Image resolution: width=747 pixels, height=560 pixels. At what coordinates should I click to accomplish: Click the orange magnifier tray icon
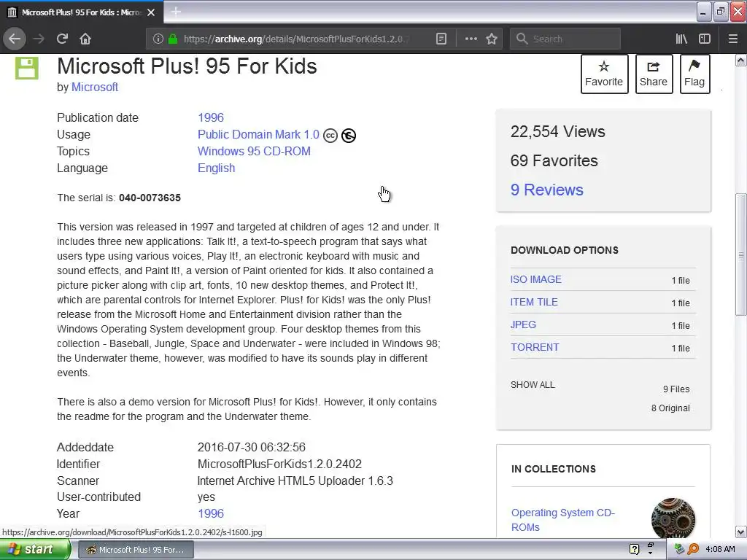(693, 550)
